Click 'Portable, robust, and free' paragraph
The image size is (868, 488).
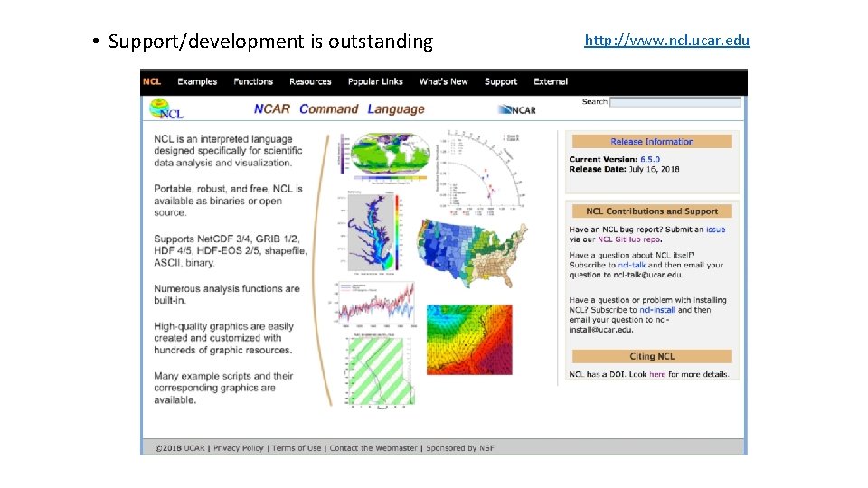click(228, 201)
